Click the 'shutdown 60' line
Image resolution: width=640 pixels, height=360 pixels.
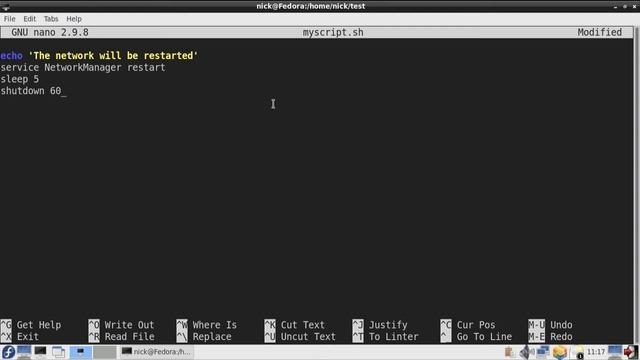[31, 91]
